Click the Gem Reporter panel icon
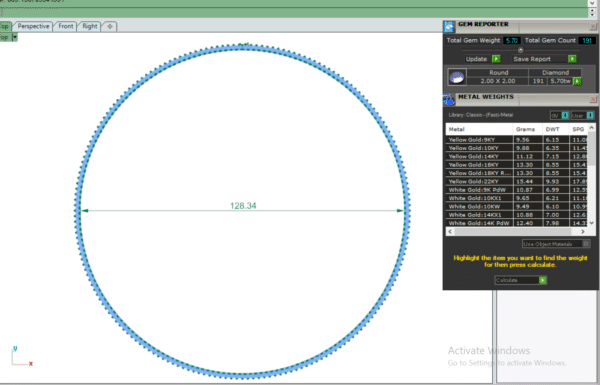Image resolution: width=600 pixels, height=385 pixels. 449,26
